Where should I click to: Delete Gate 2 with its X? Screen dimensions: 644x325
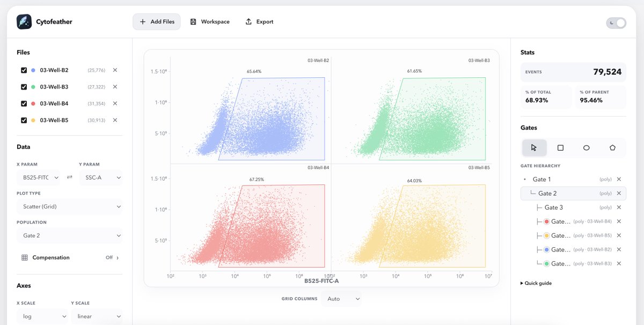[x=619, y=193]
